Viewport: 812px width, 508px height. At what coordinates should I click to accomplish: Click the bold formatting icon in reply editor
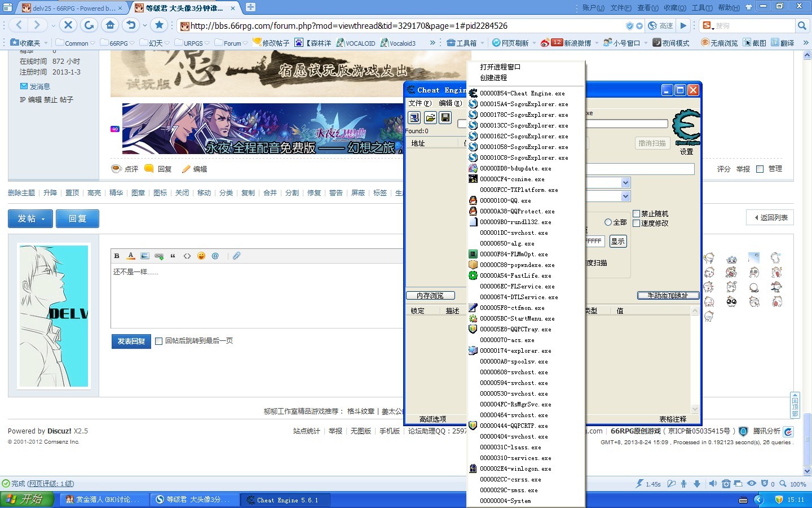(117, 256)
